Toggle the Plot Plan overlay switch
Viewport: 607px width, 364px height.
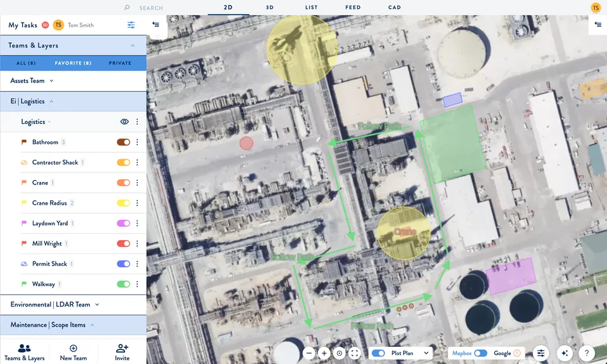pyautogui.click(x=378, y=353)
